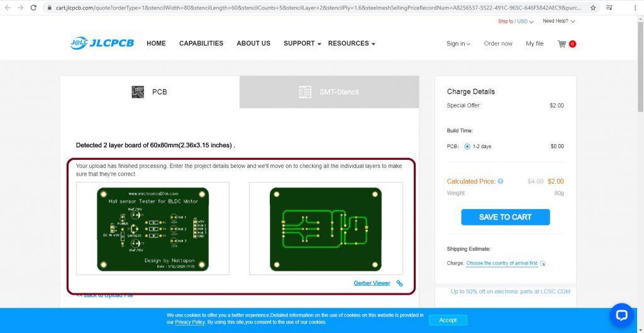Image resolution: width=644 pixels, height=333 pixels.
Task: Click the 'Detected 2 layer board' text
Action: 156,145
